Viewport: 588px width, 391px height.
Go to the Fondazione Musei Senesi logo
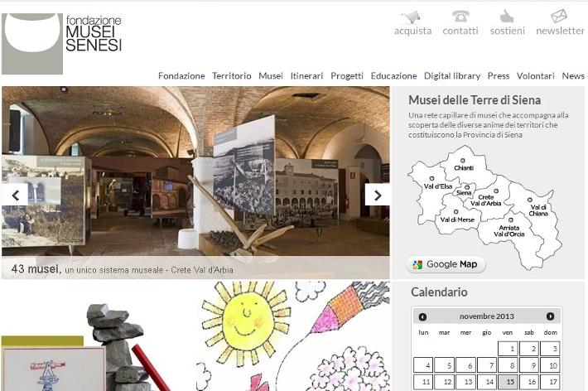click(62, 43)
